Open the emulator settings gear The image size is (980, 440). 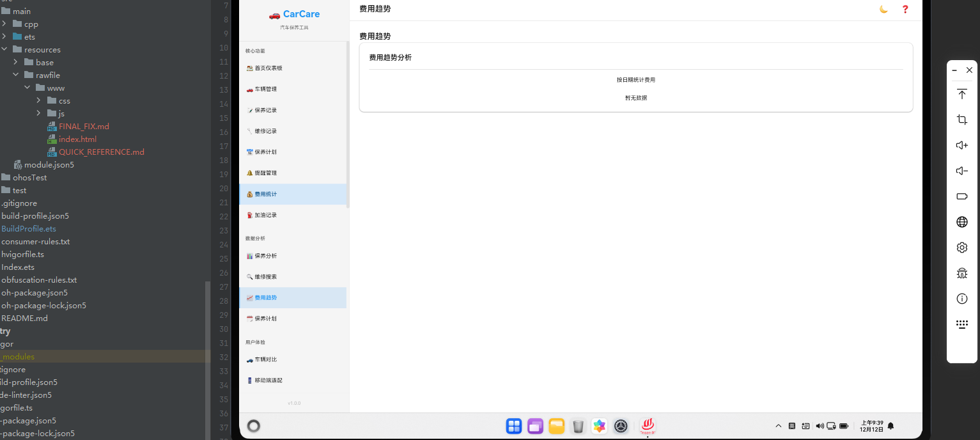pos(961,247)
